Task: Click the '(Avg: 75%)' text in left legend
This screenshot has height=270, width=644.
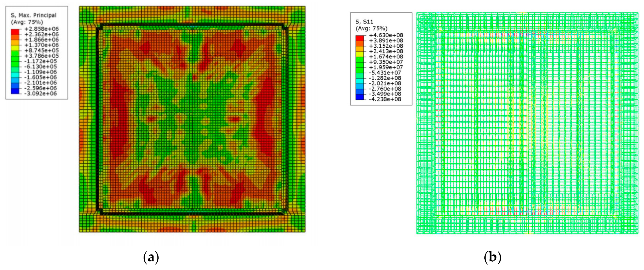Action: click(27, 22)
